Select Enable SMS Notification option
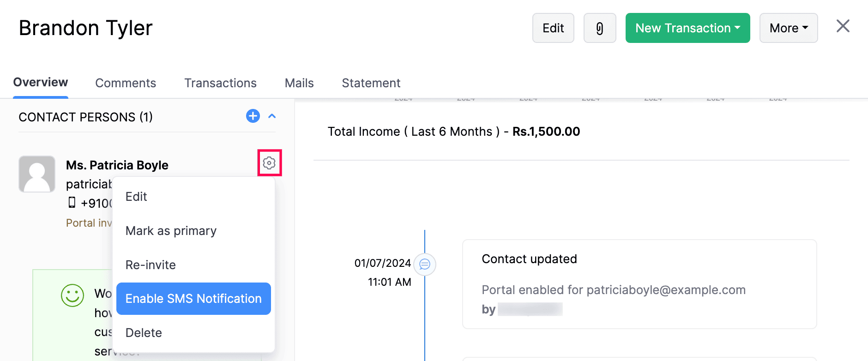The height and width of the screenshot is (361, 868). 193,299
